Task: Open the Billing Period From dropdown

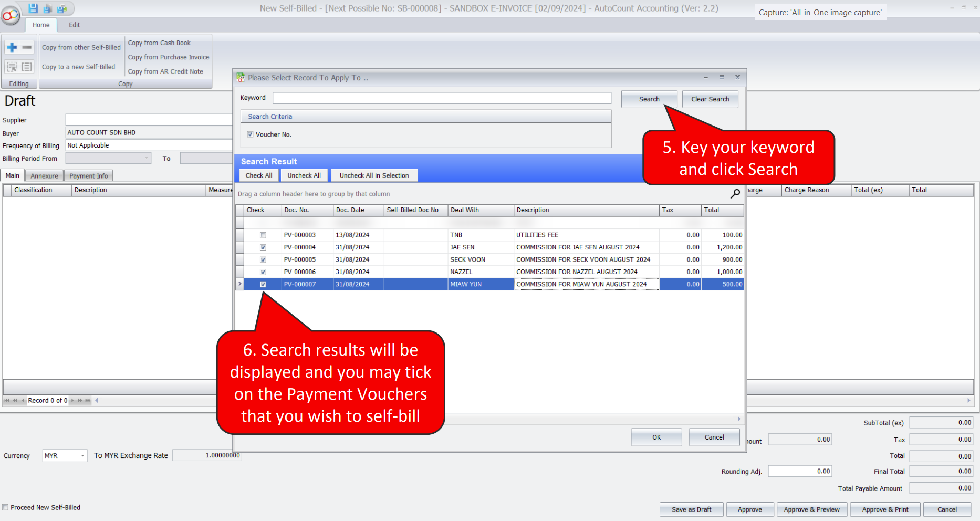Action: point(146,159)
